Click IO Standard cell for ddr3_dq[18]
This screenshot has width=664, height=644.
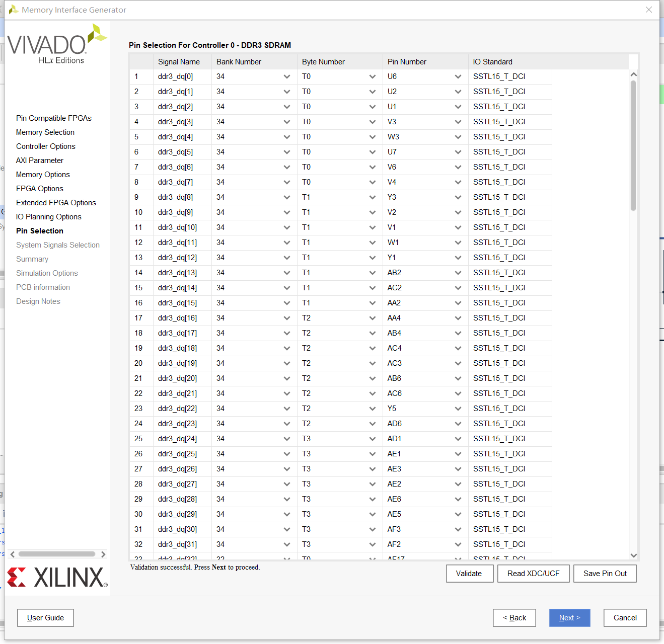click(510, 348)
